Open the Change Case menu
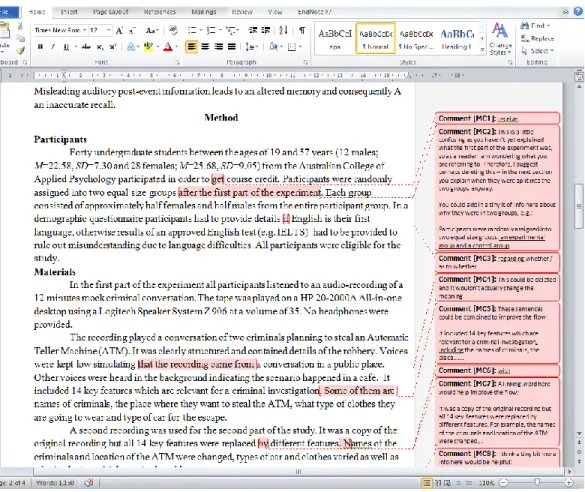 (x=151, y=30)
